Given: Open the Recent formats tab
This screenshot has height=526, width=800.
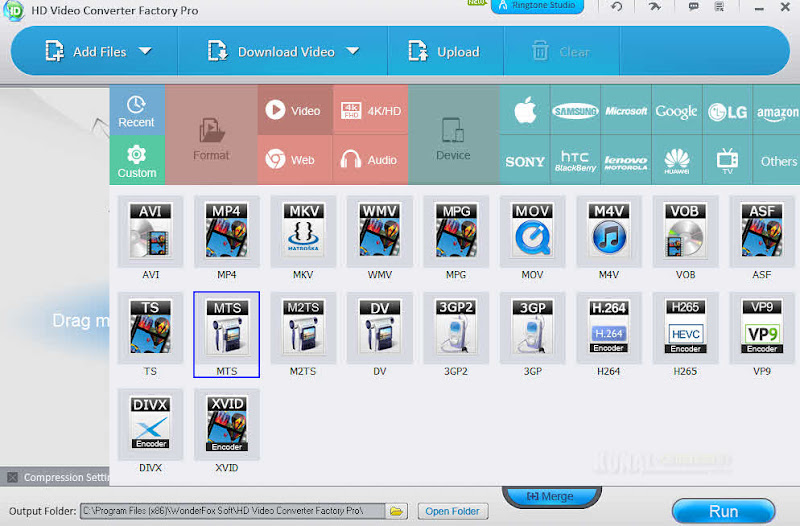Looking at the screenshot, I should 137,111.
